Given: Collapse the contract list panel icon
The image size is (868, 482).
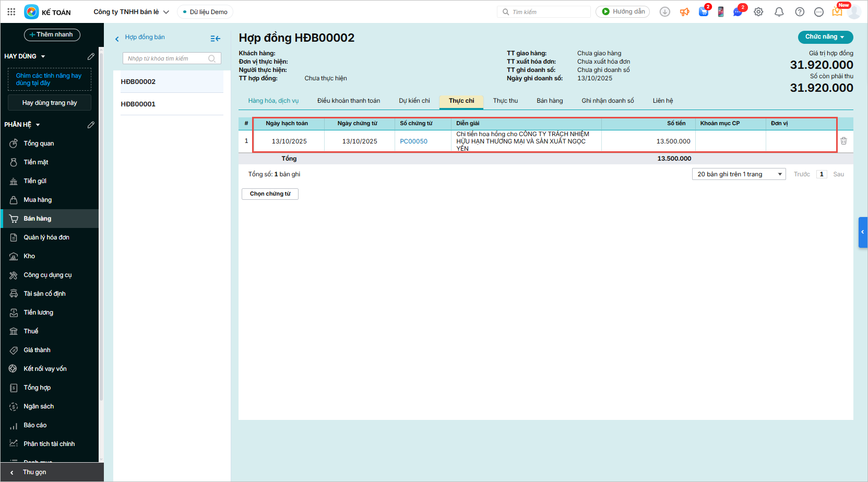Looking at the screenshot, I should click(x=215, y=39).
